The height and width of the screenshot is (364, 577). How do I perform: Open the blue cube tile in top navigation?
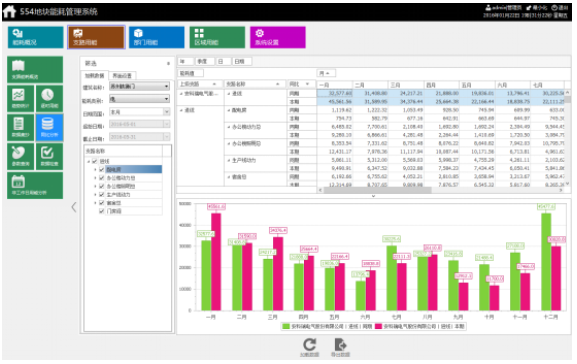click(157, 37)
